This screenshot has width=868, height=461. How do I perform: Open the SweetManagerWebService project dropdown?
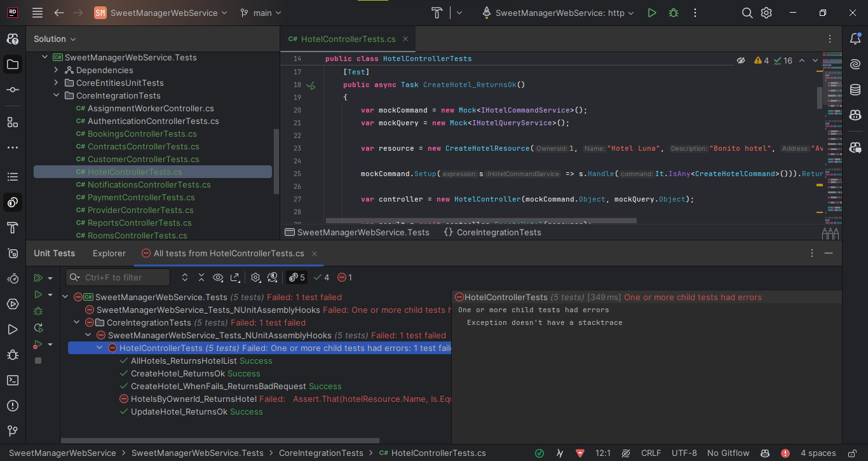(x=161, y=13)
